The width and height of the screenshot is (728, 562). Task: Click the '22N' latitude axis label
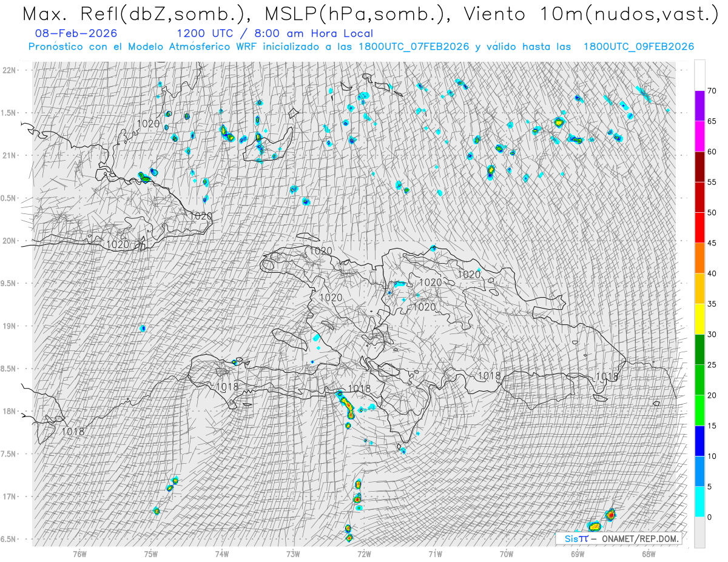(10, 70)
